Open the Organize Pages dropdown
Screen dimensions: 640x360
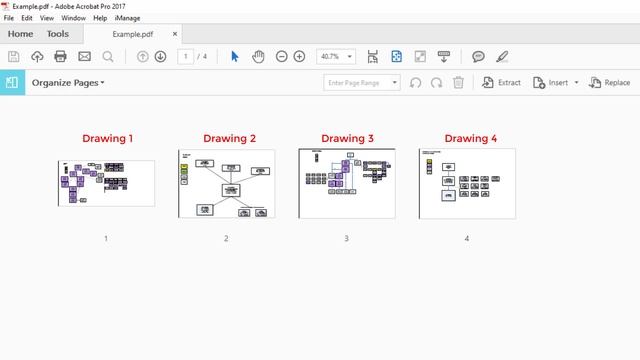point(68,82)
